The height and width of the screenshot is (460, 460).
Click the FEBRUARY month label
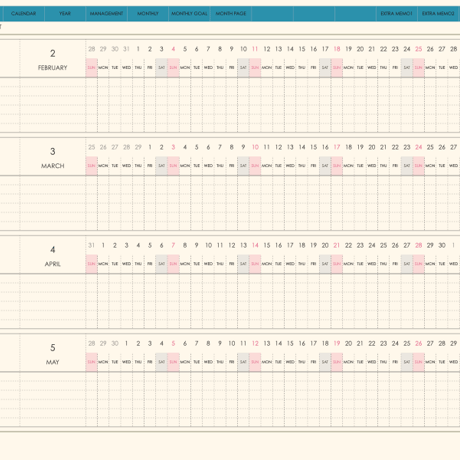pos(53,68)
